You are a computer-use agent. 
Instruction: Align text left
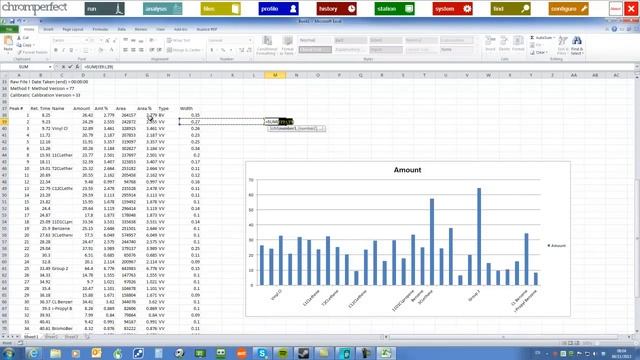pos(125,50)
